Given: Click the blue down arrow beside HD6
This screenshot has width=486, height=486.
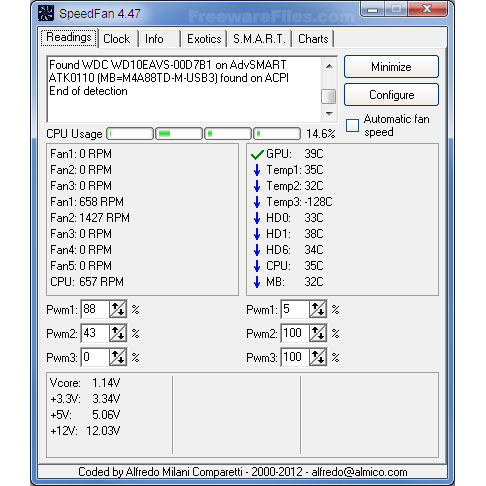Looking at the screenshot, I should click(257, 250).
